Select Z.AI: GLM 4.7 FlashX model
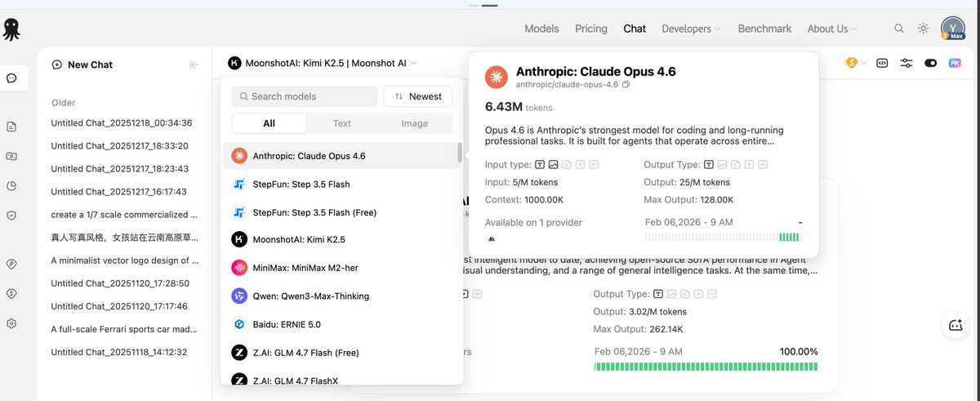Image resolution: width=980 pixels, height=401 pixels. [340, 380]
